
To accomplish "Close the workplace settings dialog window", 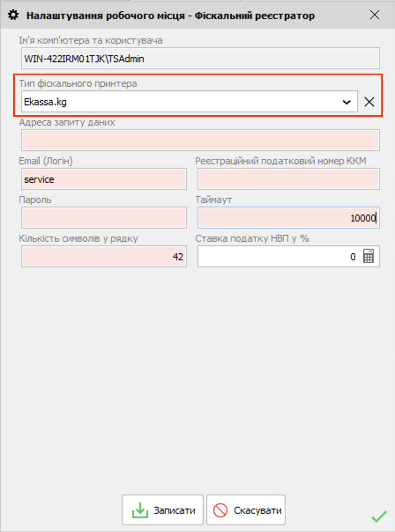I will [x=374, y=15].
